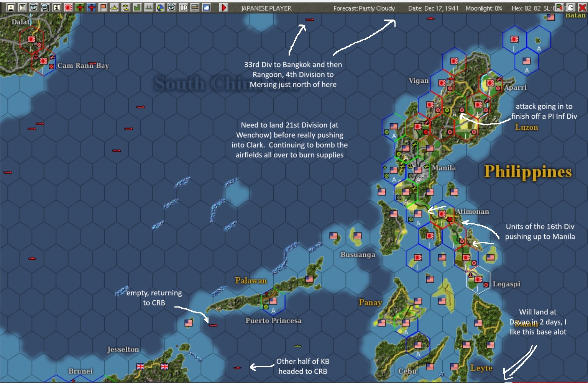Select the Japanese flag at Aparri
Image resolution: width=588 pixels, height=383 pixels.
click(490, 83)
